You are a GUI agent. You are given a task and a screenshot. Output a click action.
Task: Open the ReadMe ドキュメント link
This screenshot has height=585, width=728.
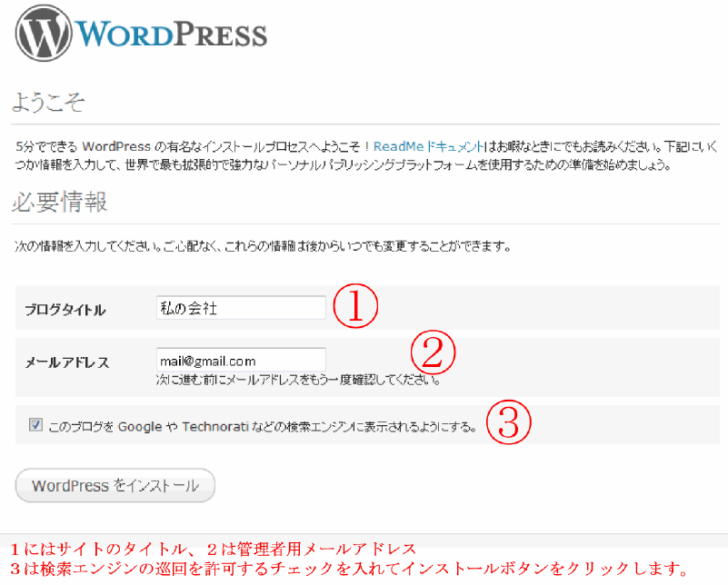[429, 146]
